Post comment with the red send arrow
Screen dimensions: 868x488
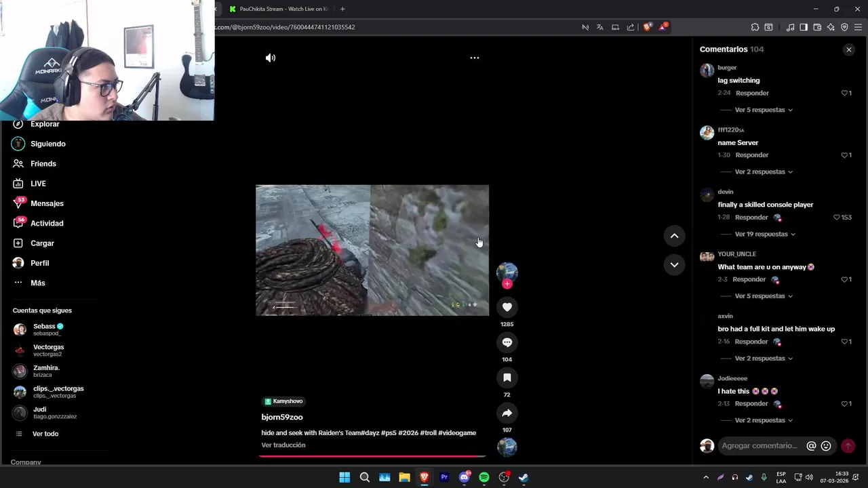click(848, 446)
